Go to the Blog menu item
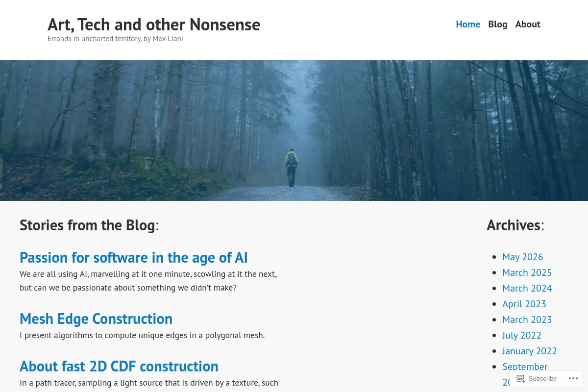588x392 pixels. pyautogui.click(x=498, y=24)
